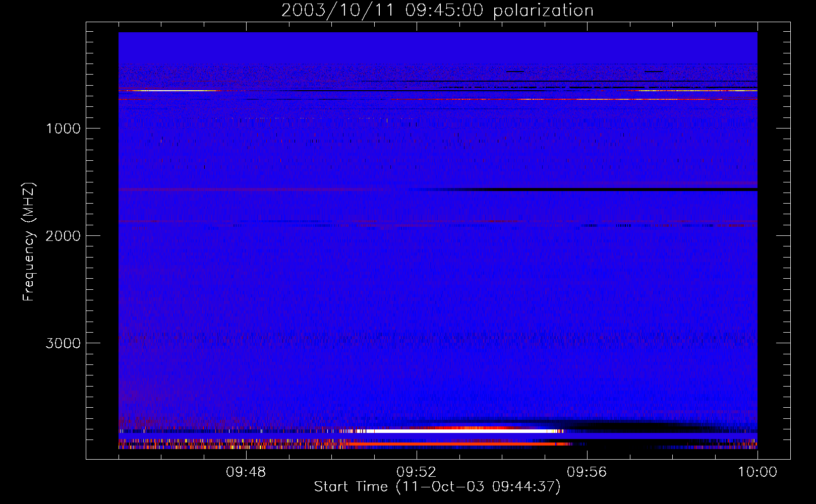Click the 2000 frequency tick label
The width and height of the screenshot is (816, 504).
click(63, 236)
